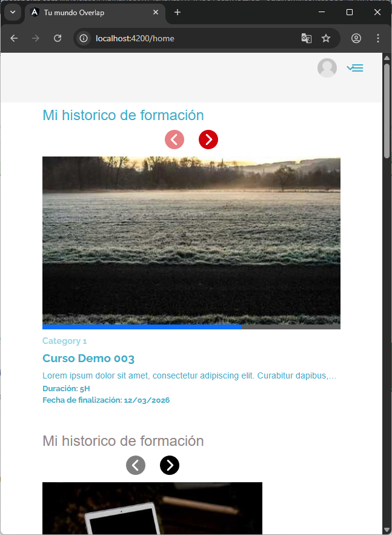Reload the current page
392x535 pixels.
click(58, 38)
